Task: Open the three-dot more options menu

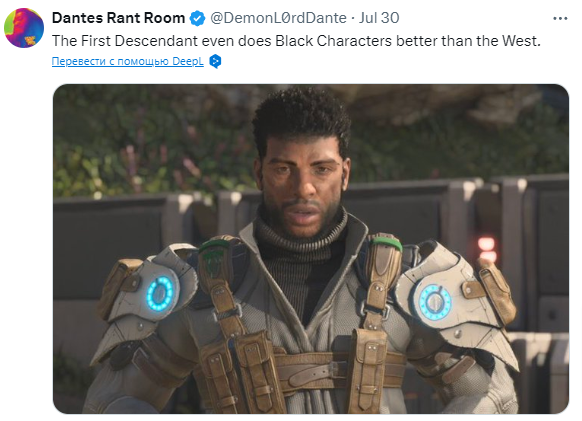Action: click(560, 18)
